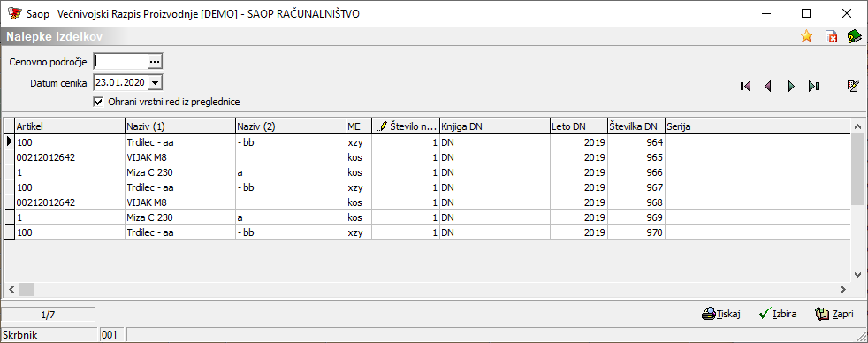868x343 pixels.
Task: Click the Serija column header
Action: tap(758, 126)
